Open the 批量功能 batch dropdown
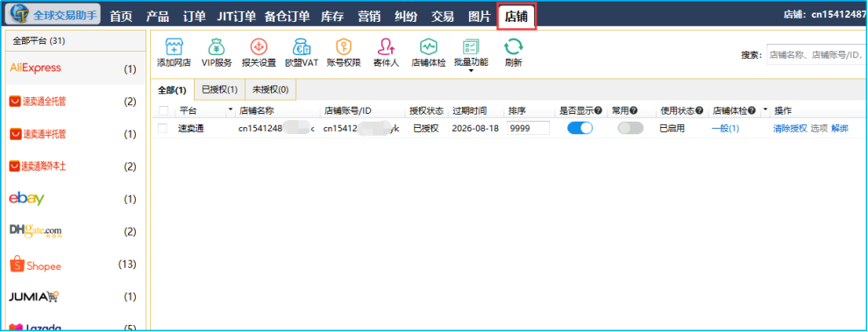The width and height of the screenshot is (868, 332). point(471,54)
